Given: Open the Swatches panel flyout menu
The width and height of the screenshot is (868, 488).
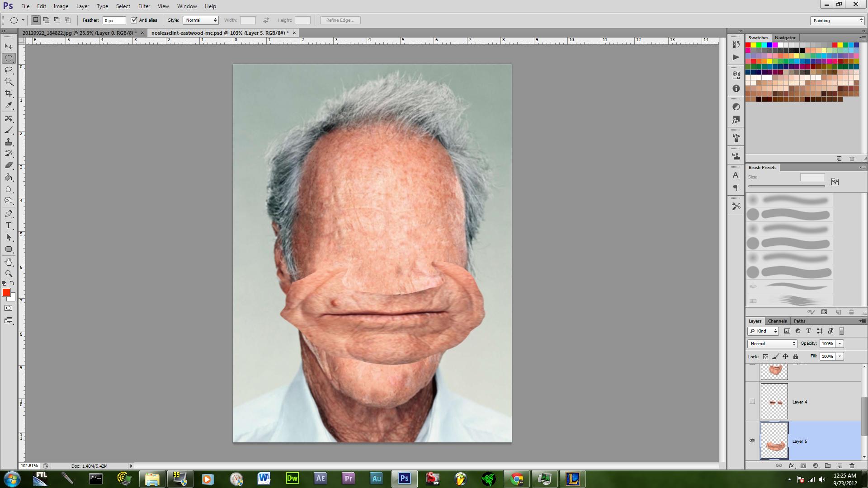Looking at the screenshot, I should click(862, 38).
